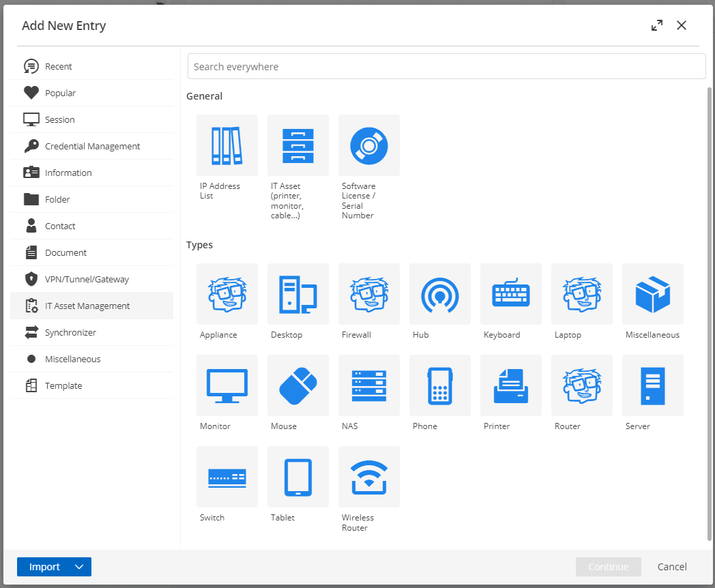Open the Credential Management category
Image resolution: width=715 pixels, height=588 pixels.
point(92,146)
